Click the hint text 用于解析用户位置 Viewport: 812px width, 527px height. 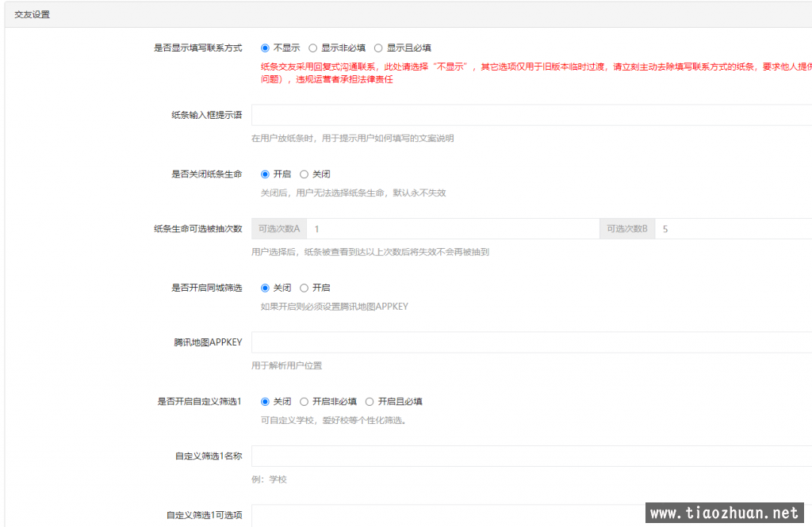pos(287,365)
